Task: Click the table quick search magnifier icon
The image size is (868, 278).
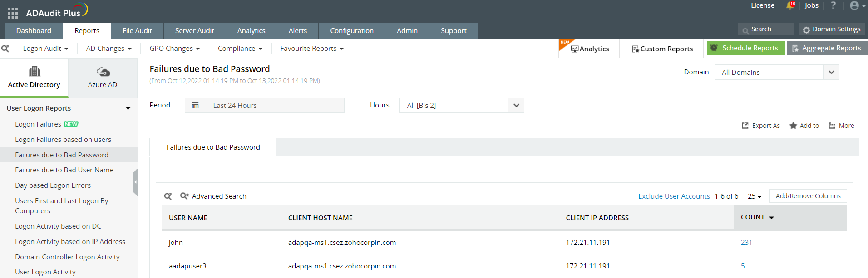Action: click(168, 196)
